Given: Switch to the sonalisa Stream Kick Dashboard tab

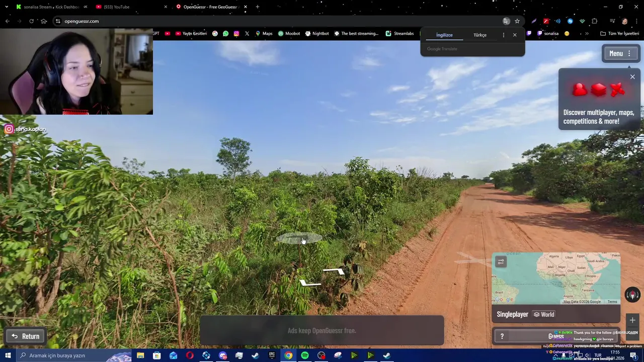Looking at the screenshot, I should click(x=51, y=7).
